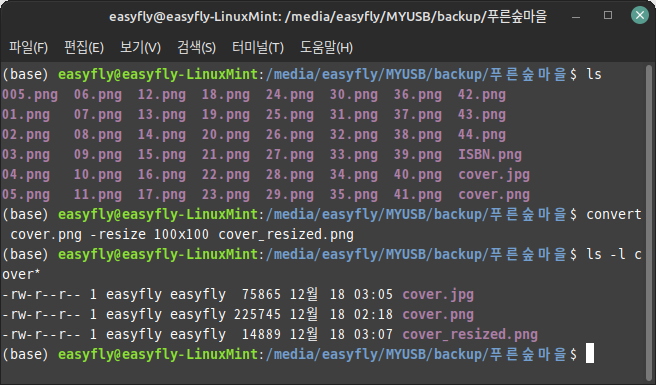
Task: Click the word convert in the command
Action: (x=614, y=214)
